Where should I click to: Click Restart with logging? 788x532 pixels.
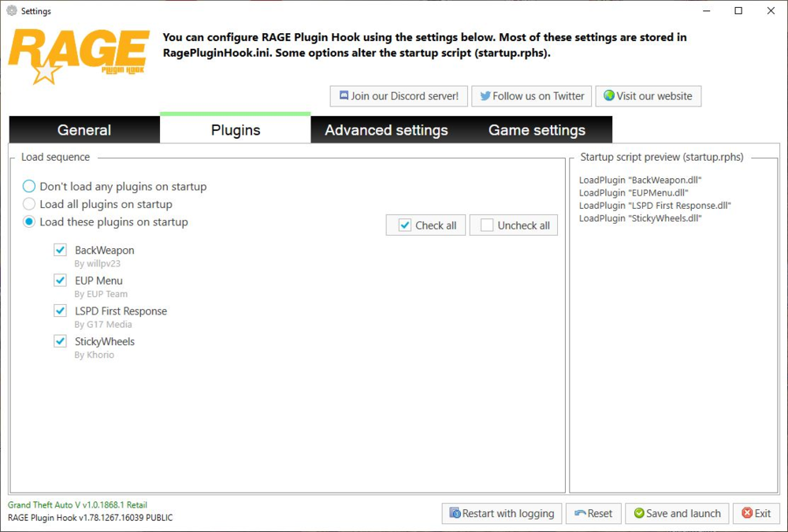coord(501,513)
